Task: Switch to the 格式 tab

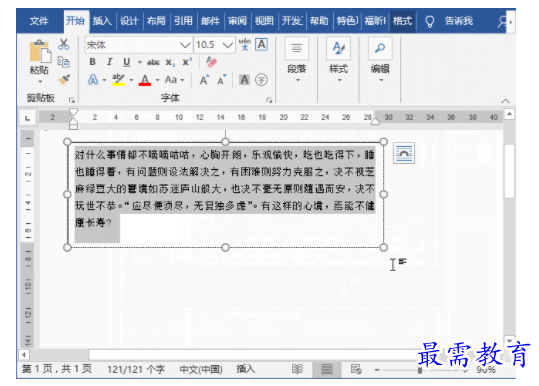Action: tap(402, 21)
